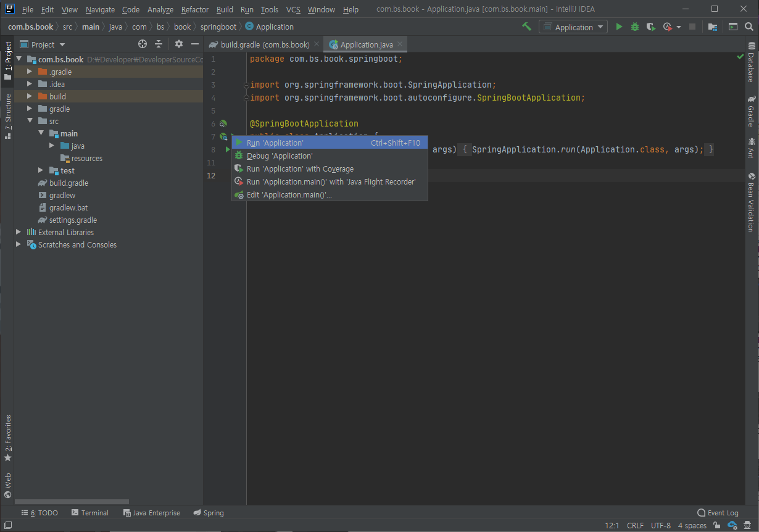
Task: Open the Database tool window
Action: coord(751,63)
